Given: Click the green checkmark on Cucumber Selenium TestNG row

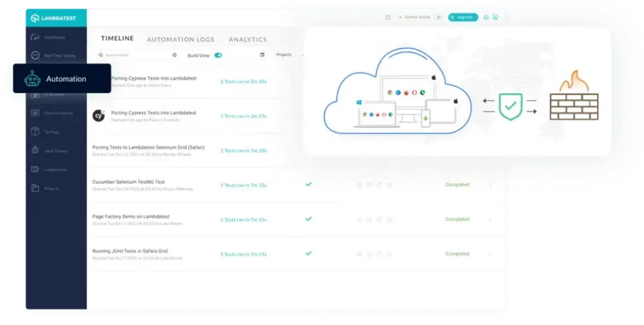Looking at the screenshot, I should tap(308, 185).
